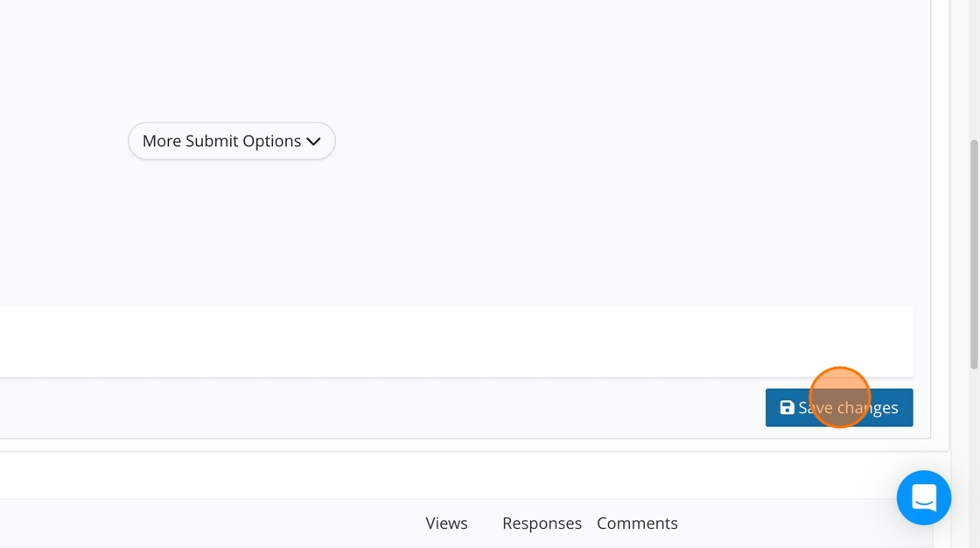
Task: Click the chevron arrow beside More Submit Options
Action: [314, 142]
